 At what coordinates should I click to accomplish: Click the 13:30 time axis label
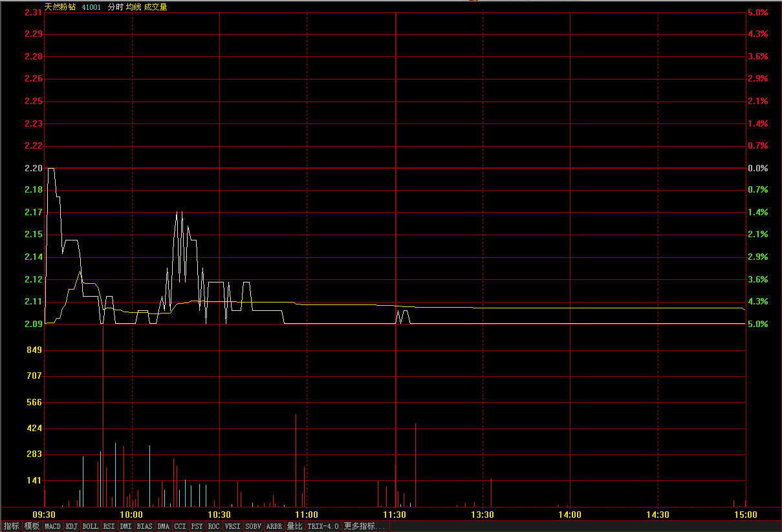tap(483, 515)
